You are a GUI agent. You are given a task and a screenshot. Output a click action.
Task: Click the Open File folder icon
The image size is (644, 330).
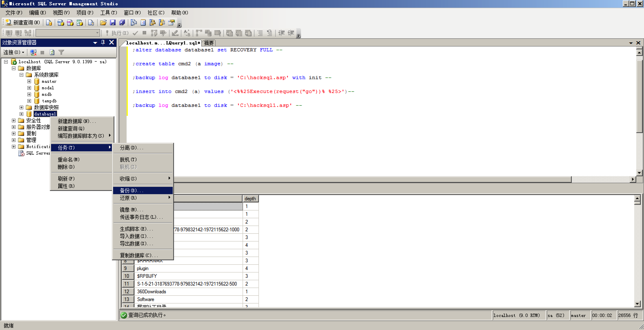click(103, 23)
